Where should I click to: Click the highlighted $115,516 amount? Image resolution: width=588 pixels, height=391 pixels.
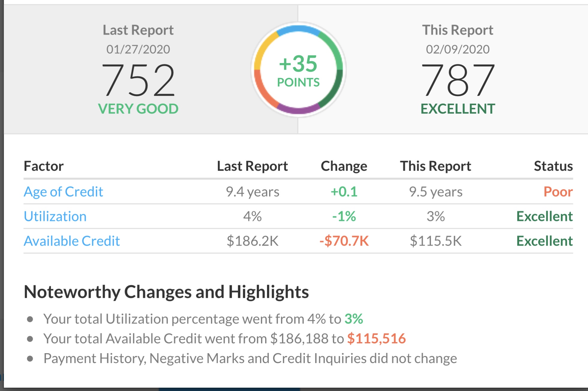pyautogui.click(x=376, y=338)
